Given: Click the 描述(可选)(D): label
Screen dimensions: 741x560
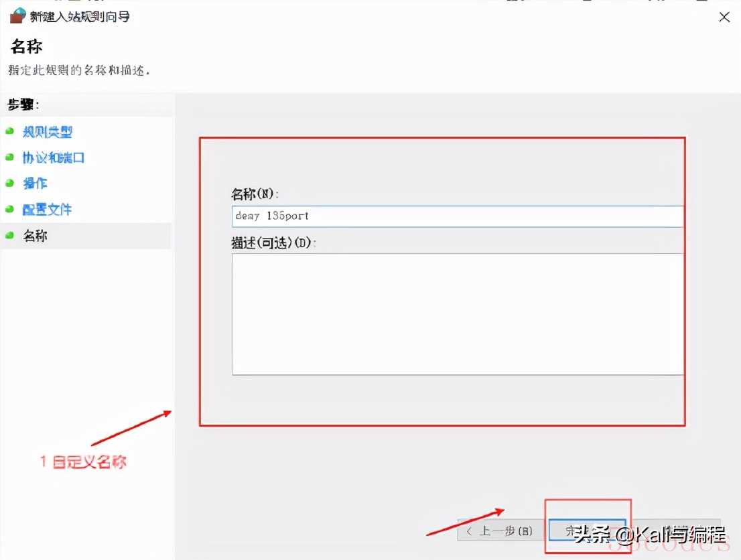Looking at the screenshot, I should [273, 243].
